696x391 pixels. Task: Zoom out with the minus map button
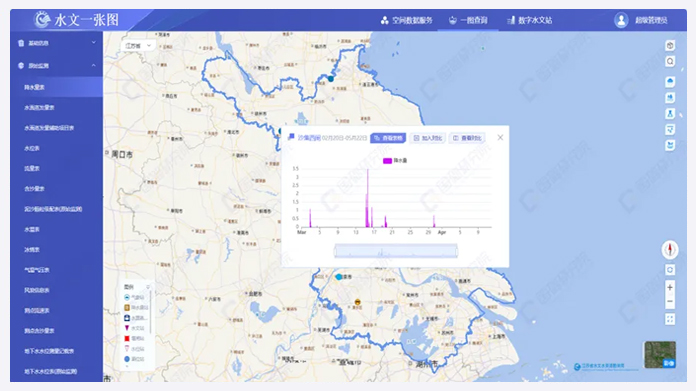point(670,302)
